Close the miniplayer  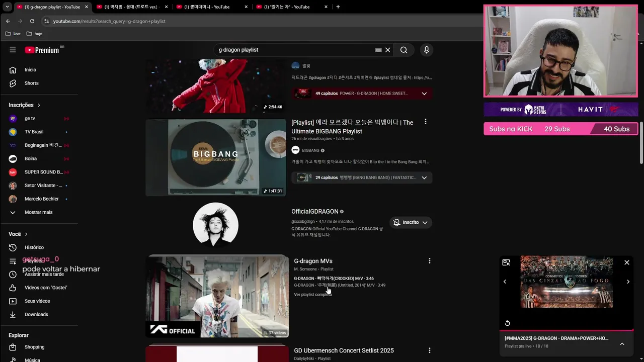point(627,262)
